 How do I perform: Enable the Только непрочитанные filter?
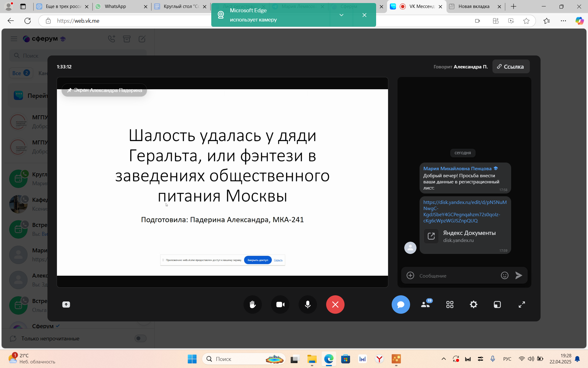(140, 338)
